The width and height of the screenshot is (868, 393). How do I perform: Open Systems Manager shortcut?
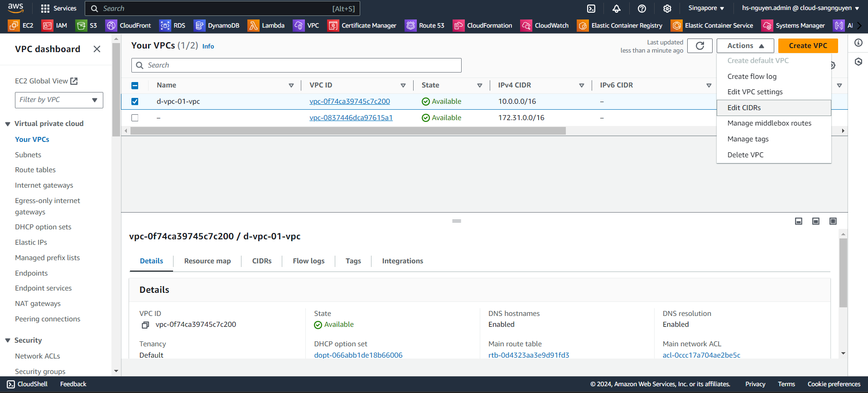(x=794, y=25)
